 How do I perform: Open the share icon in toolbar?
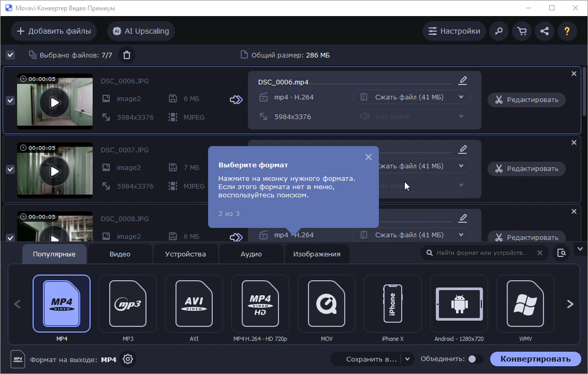(x=545, y=31)
